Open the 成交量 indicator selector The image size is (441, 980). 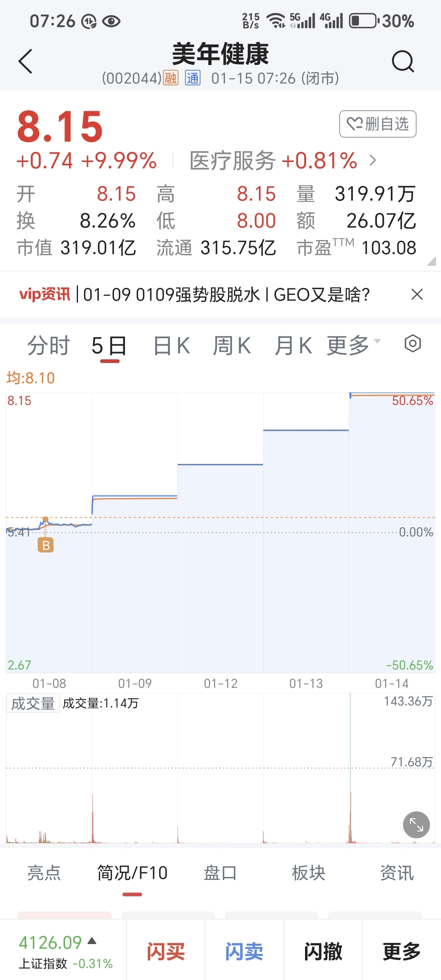tap(33, 703)
